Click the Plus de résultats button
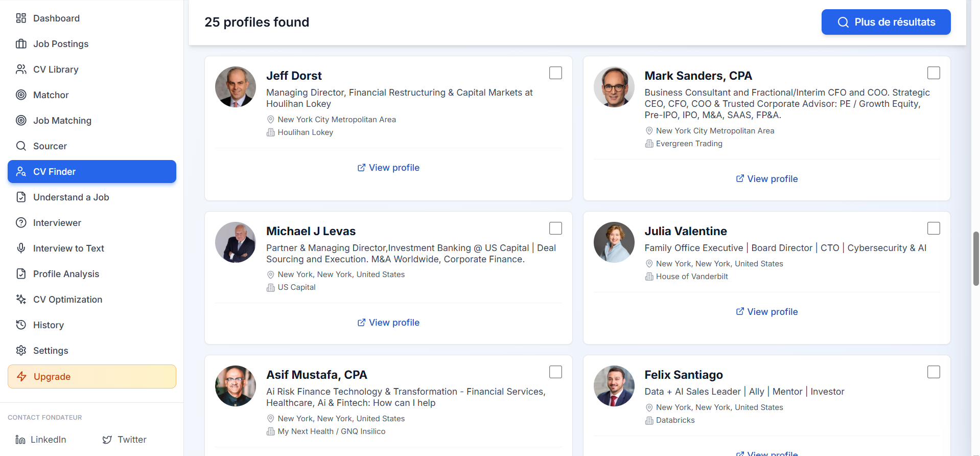 [885, 22]
